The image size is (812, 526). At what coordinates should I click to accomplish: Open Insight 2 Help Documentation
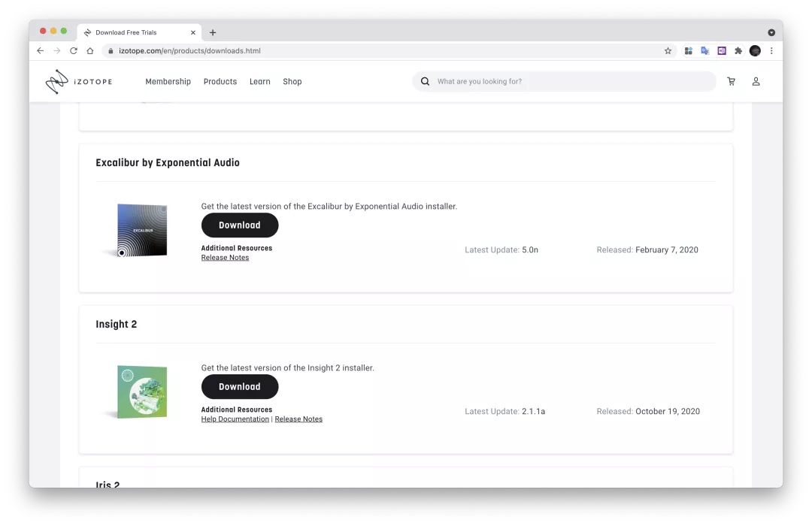click(x=235, y=419)
